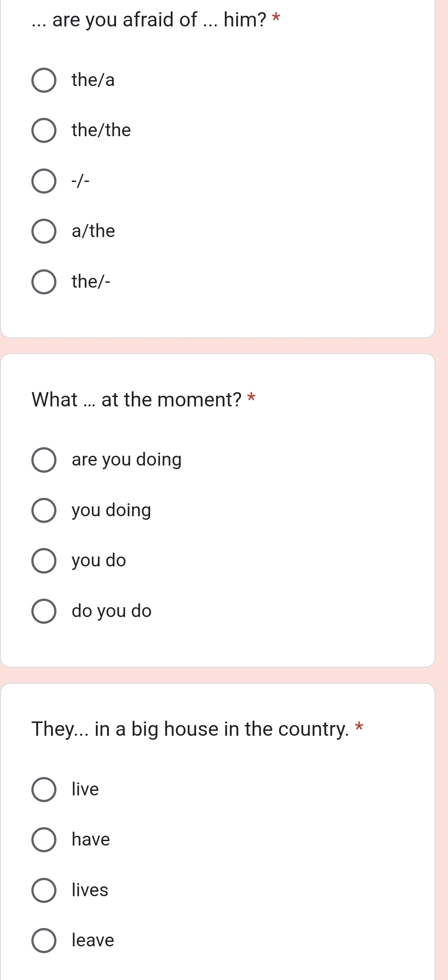Choose the 'live' radio option

pyautogui.click(x=44, y=789)
